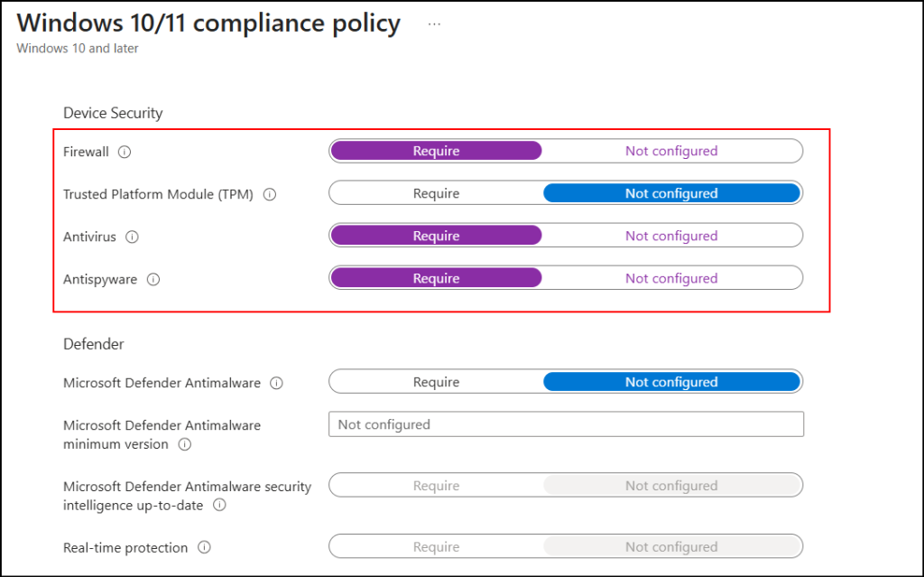Set Antispyware to Require
This screenshot has width=924, height=577.
(x=436, y=278)
